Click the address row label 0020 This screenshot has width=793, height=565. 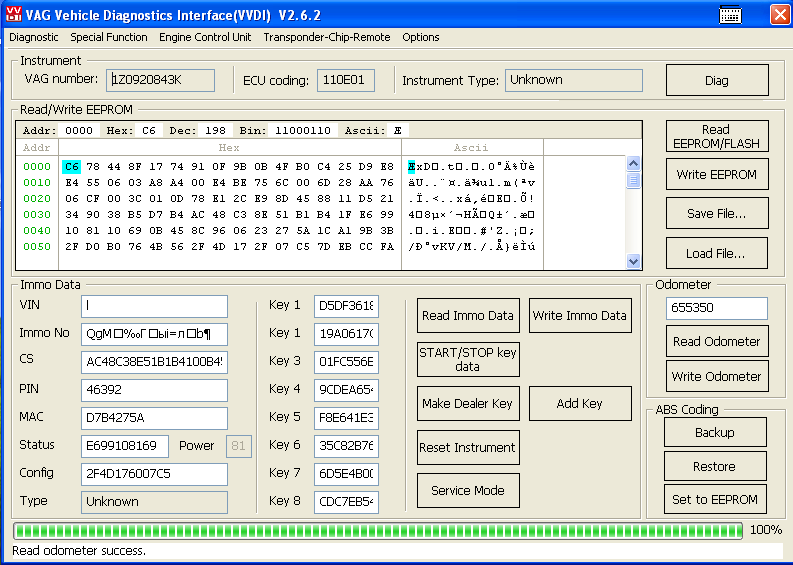[x=37, y=199]
